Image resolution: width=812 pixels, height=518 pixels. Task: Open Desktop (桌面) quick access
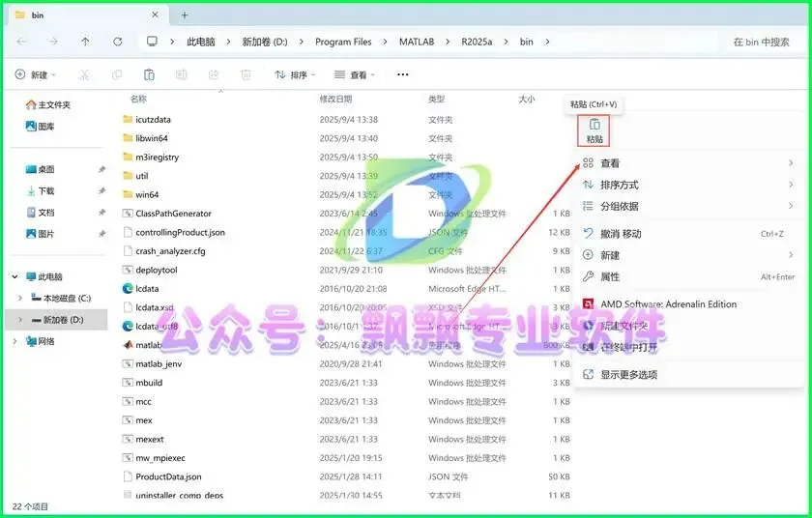(x=40, y=169)
